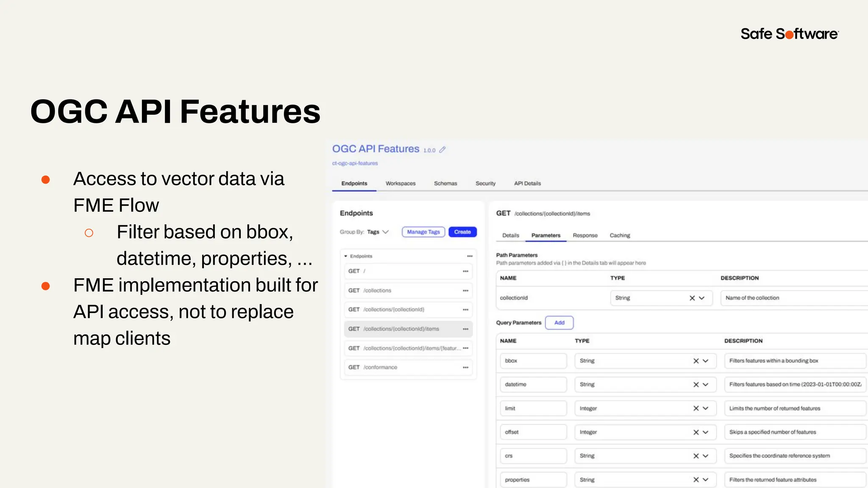
Task: Switch to the Security tab
Action: [x=485, y=183]
